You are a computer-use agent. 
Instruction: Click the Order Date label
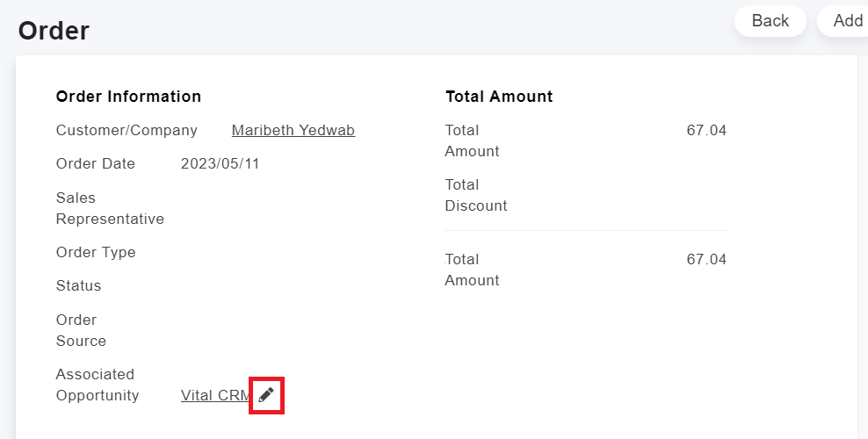95,163
